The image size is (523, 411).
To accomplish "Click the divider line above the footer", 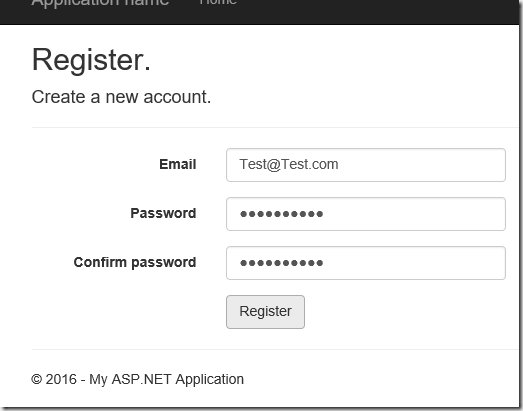I will [275, 350].
